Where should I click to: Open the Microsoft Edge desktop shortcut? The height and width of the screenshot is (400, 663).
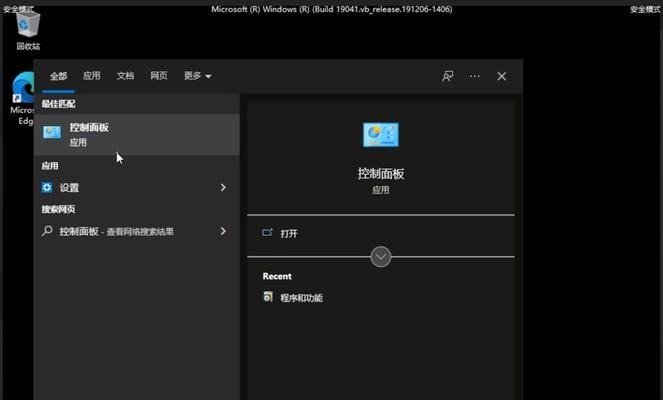pos(22,98)
